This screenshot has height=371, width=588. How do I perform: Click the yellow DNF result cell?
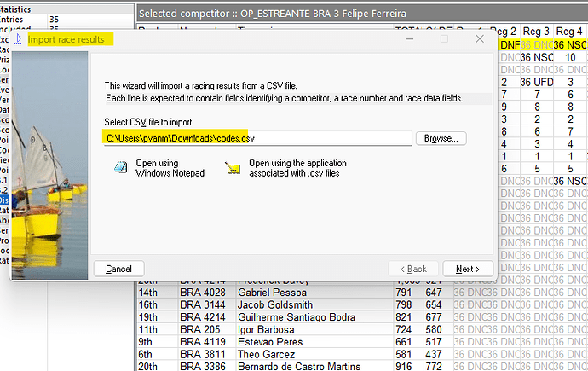click(510, 44)
